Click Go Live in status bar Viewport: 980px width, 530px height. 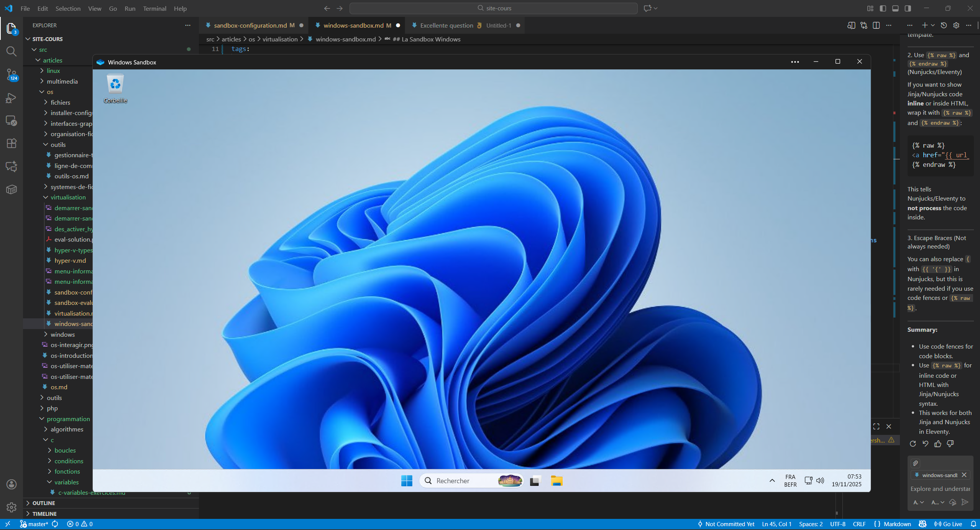click(x=949, y=524)
